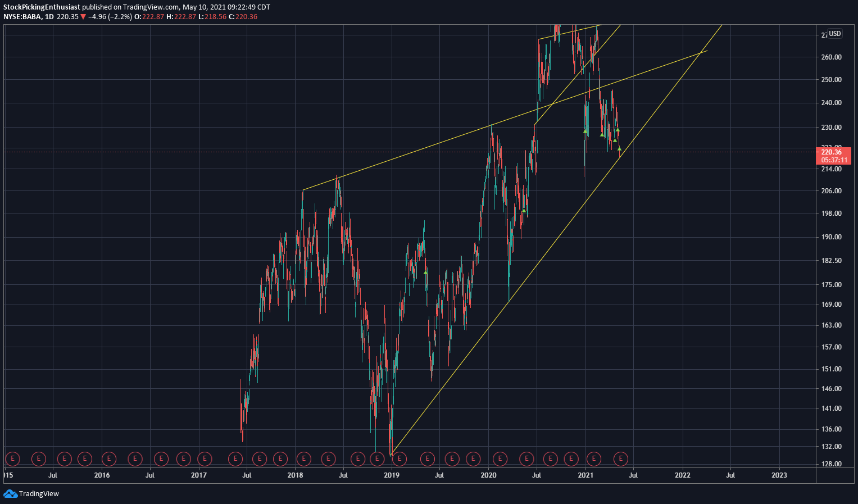Image resolution: width=858 pixels, height=504 pixels.
Task: Click the 206.00 price axis label
Action: pos(832,191)
